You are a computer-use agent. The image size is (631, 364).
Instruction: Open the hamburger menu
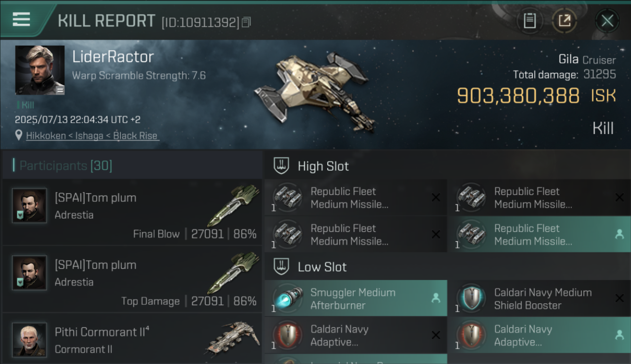21,19
